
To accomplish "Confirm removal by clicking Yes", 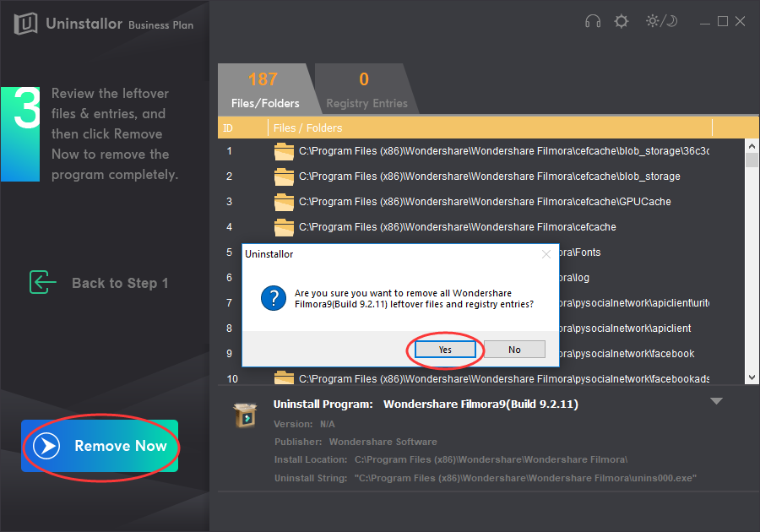I will (x=445, y=350).
